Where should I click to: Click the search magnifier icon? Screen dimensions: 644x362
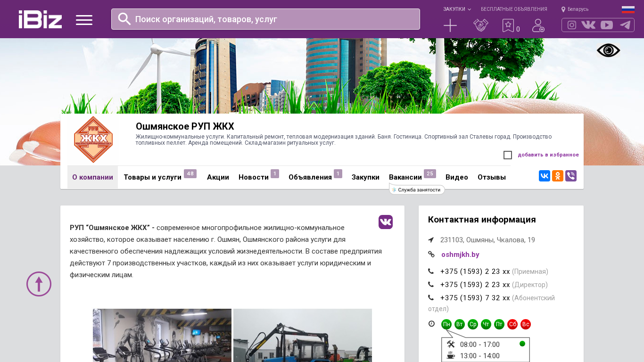124,19
